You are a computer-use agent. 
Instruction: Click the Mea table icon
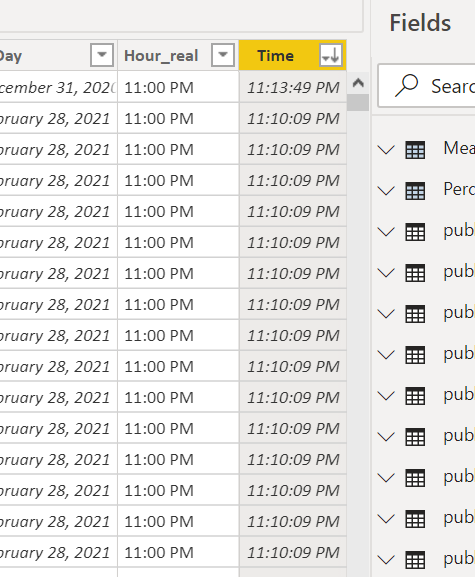coord(415,150)
